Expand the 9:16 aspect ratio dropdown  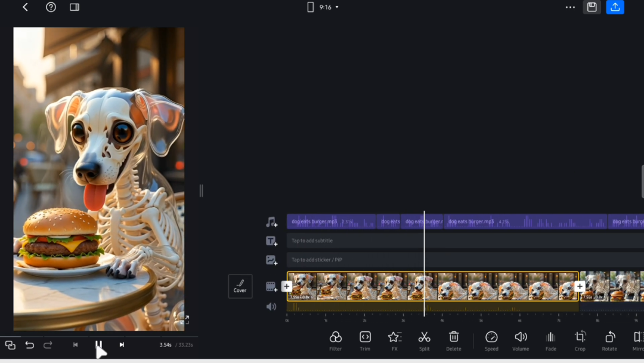coord(325,7)
